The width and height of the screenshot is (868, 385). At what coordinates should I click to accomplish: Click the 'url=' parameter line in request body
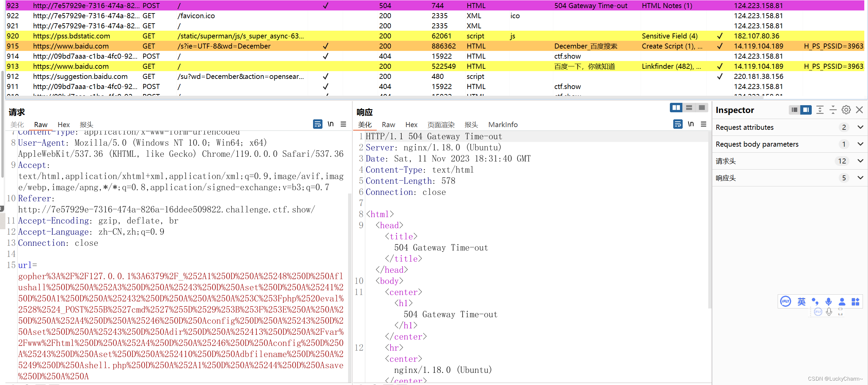[x=28, y=265]
